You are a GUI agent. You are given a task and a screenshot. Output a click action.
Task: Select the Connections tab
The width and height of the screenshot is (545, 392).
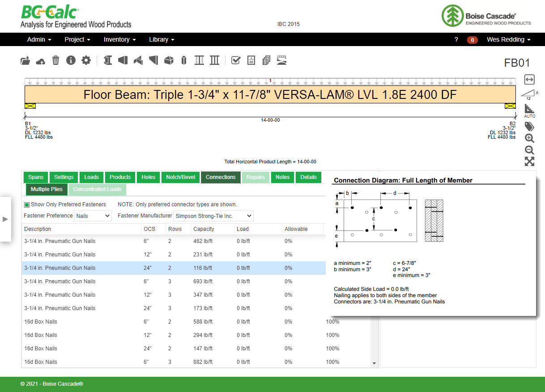(221, 177)
